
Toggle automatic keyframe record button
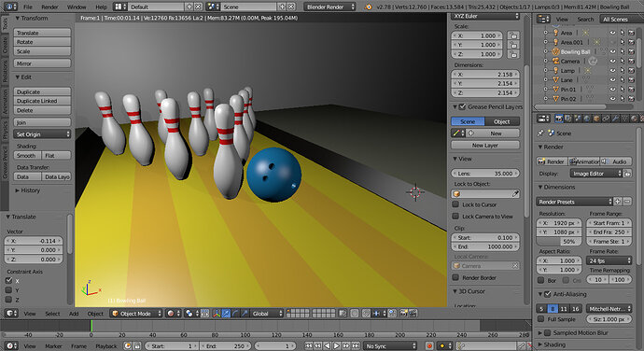click(429, 346)
